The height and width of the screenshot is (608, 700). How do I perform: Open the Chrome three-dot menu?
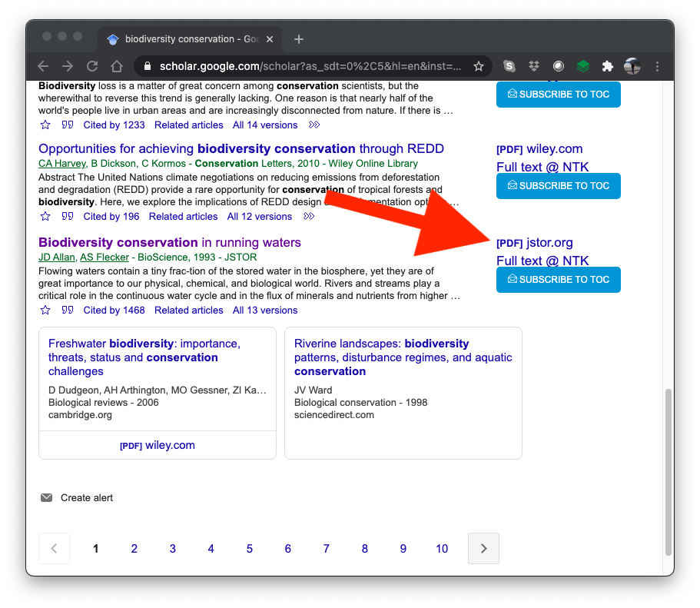pyautogui.click(x=657, y=66)
